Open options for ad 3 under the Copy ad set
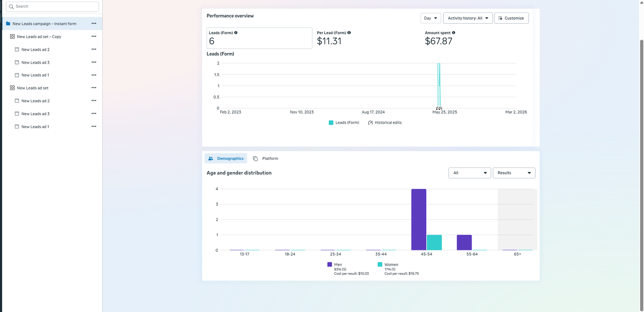The image size is (644, 312). [x=94, y=62]
